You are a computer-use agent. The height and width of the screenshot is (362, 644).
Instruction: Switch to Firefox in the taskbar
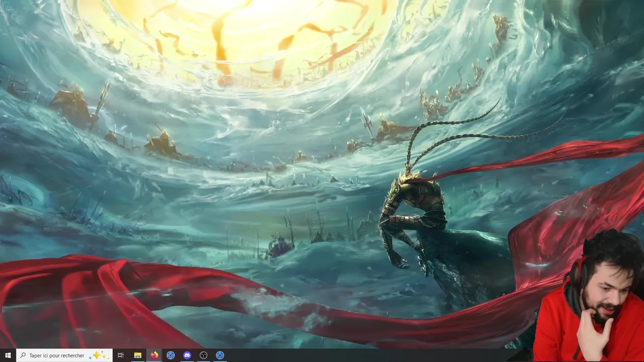(x=154, y=355)
